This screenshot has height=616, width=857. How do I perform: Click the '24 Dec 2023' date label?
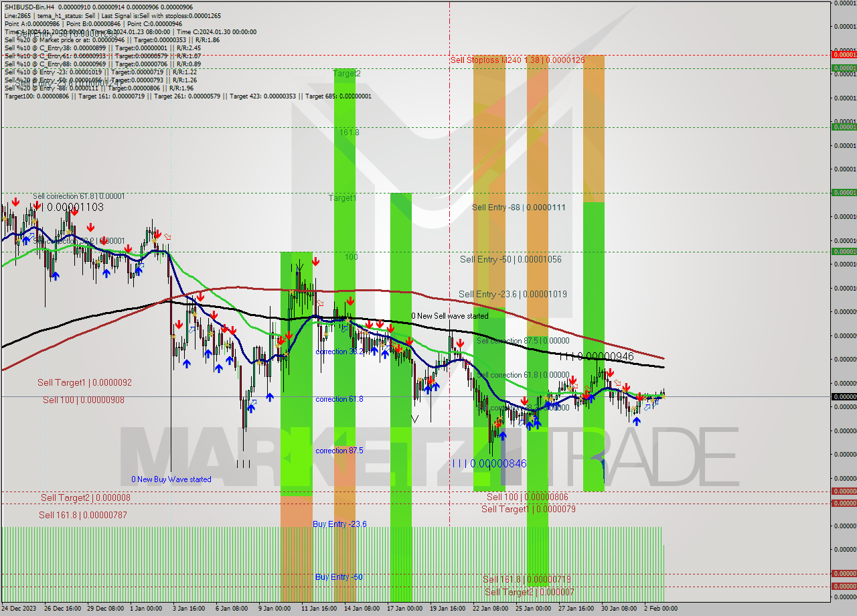click(19, 609)
